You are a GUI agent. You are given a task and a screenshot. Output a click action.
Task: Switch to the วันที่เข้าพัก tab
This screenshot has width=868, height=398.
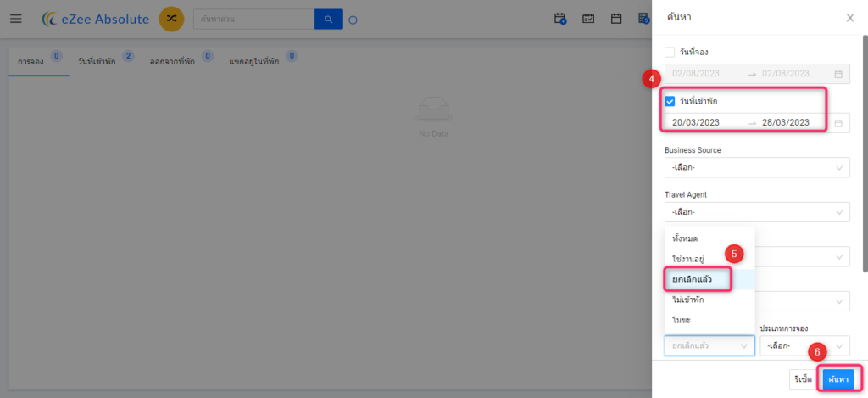tap(97, 62)
